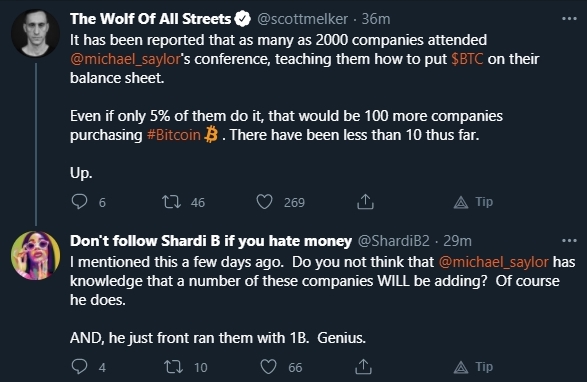The width and height of the screenshot is (587, 382).
Task: Retweet the Shardi B reply
Action: coord(173,367)
